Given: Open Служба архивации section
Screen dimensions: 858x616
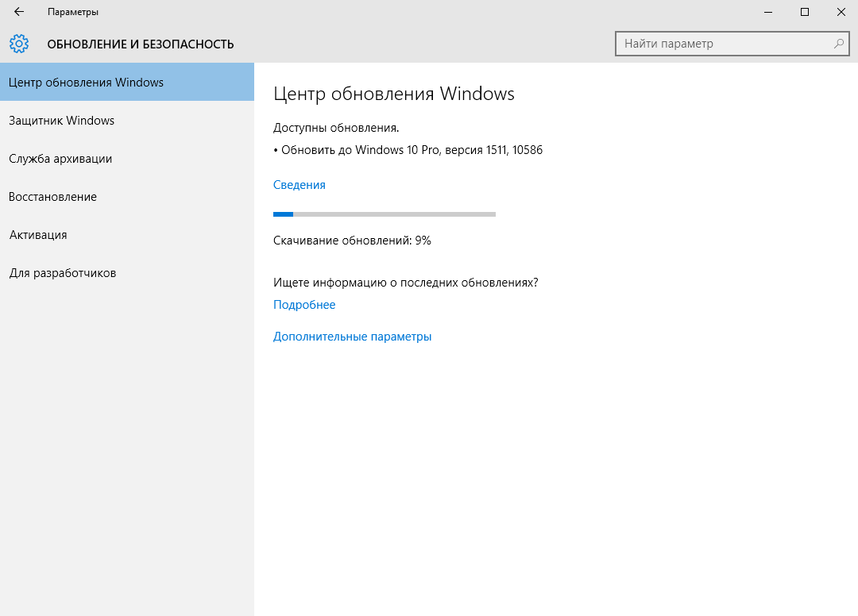Looking at the screenshot, I should click(x=127, y=159).
